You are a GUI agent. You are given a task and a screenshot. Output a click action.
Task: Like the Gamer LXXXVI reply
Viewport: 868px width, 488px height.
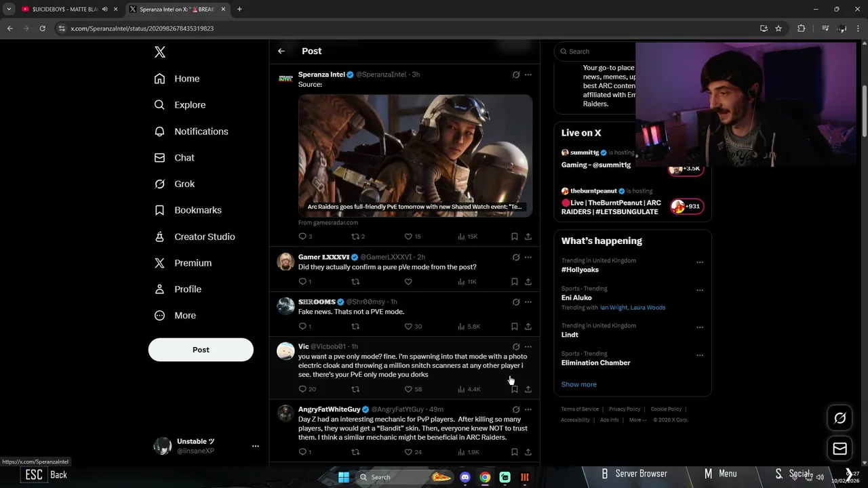coord(408,281)
